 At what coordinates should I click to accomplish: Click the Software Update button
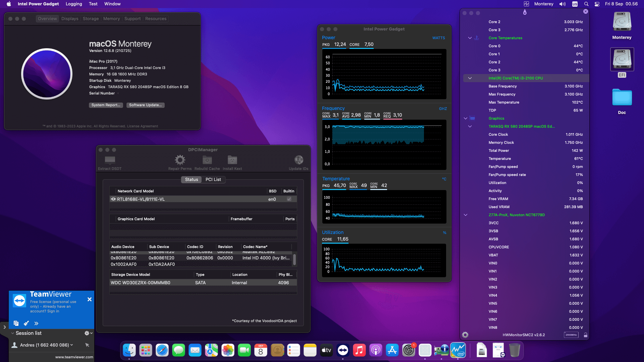tap(145, 105)
